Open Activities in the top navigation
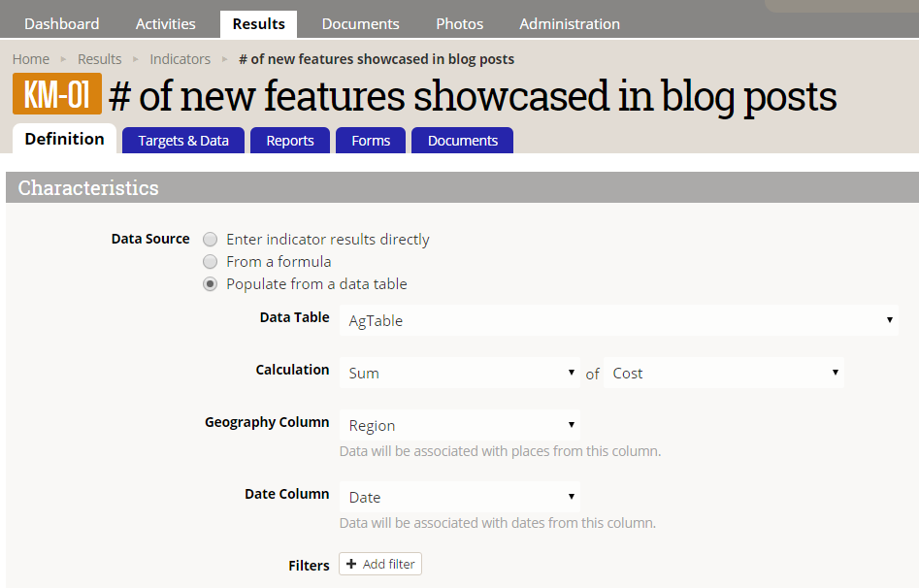Screen dimensions: 919x588 (x=166, y=24)
